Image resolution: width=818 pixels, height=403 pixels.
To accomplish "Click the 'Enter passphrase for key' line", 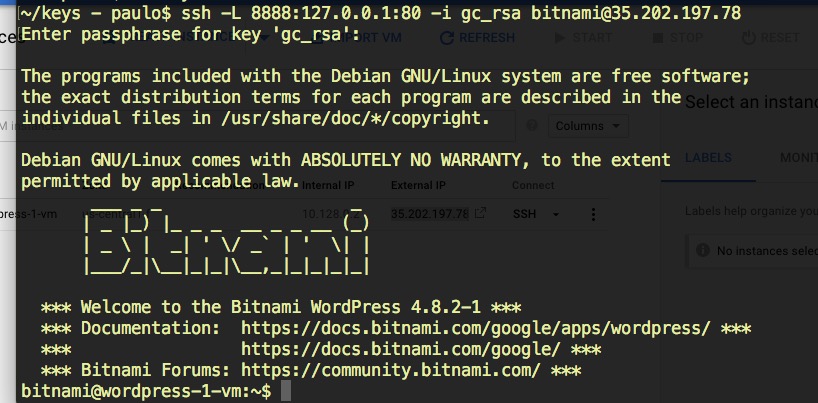I will point(190,34).
